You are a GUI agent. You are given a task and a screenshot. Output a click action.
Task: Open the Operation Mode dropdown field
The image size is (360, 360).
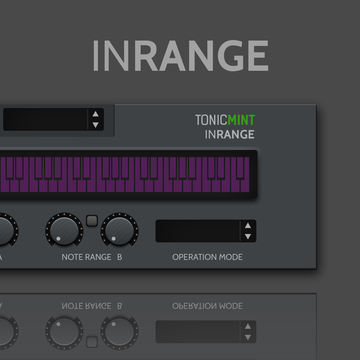pos(198,231)
